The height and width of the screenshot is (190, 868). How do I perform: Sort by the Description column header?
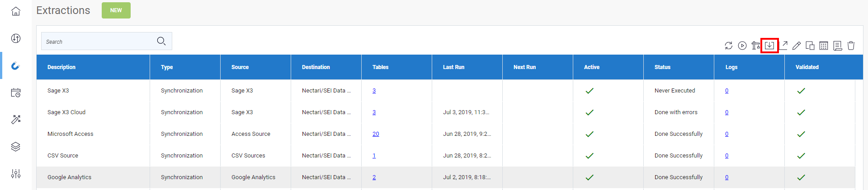click(61, 67)
